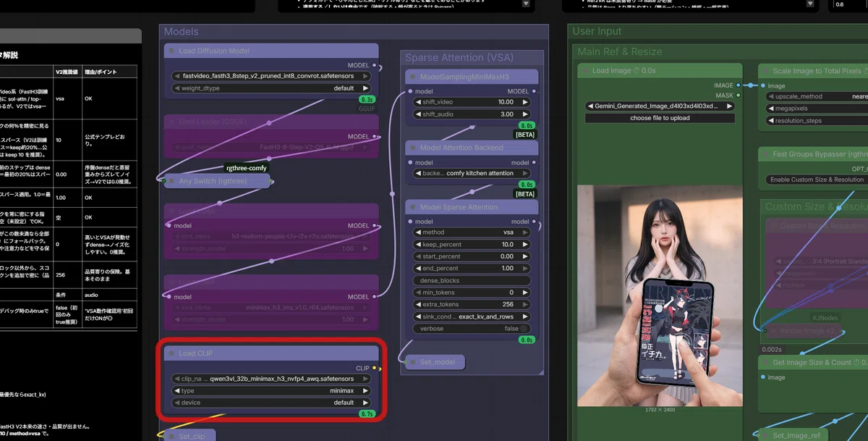Open the method dropdown set to vsa
The width and height of the screenshot is (868, 441).
[x=472, y=232]
